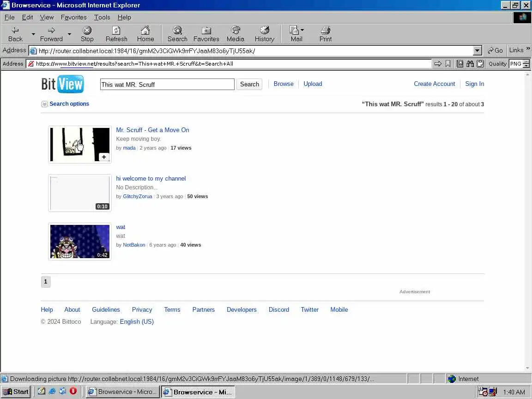Click the system tray network icon

pyautogui.click(x=493, y=392)
